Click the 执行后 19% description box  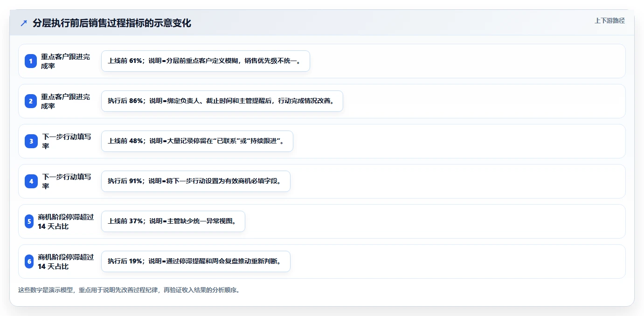tap(196, 261)
